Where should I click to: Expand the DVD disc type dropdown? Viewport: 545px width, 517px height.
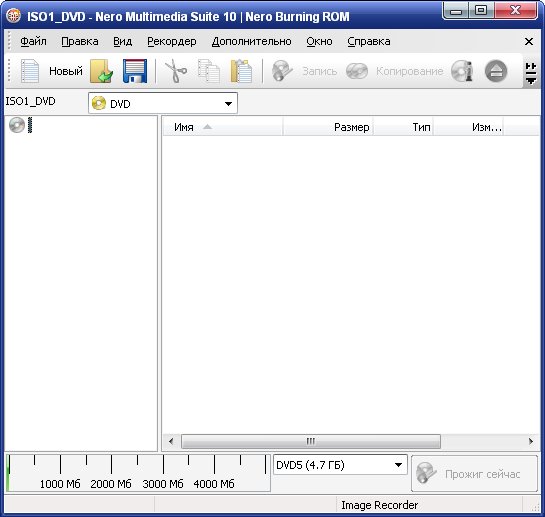163,103
